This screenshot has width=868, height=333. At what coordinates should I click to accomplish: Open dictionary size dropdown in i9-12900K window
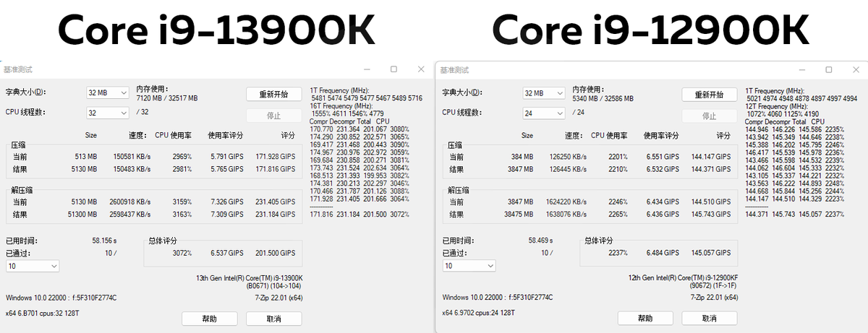coord(543,93)
